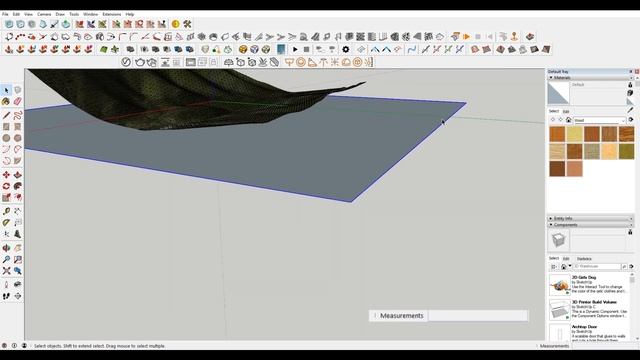Image resolution: width=640 pixels, height=360 pixels.
Task: Click the Zoom Extents tool
Action: click(x=6, y=271)
